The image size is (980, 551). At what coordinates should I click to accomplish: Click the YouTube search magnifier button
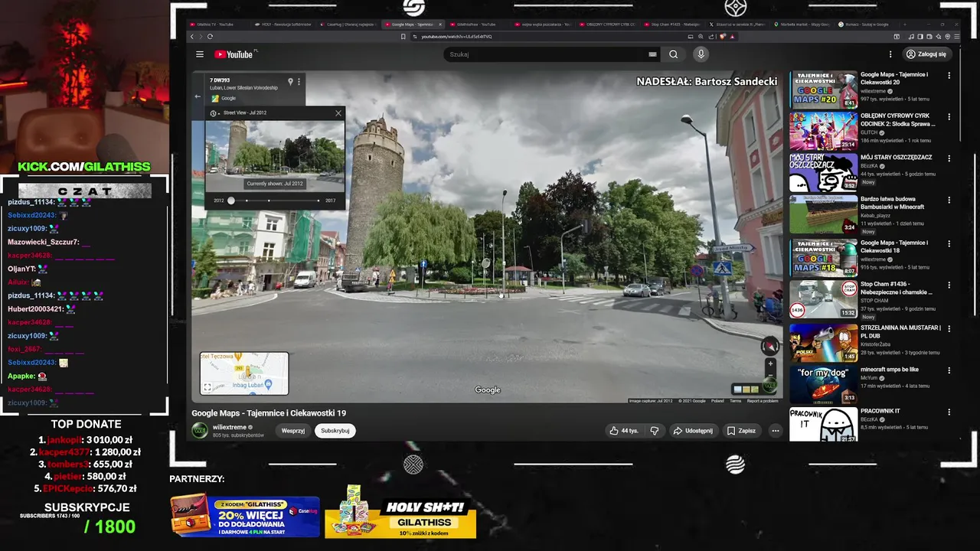point(673,54)
